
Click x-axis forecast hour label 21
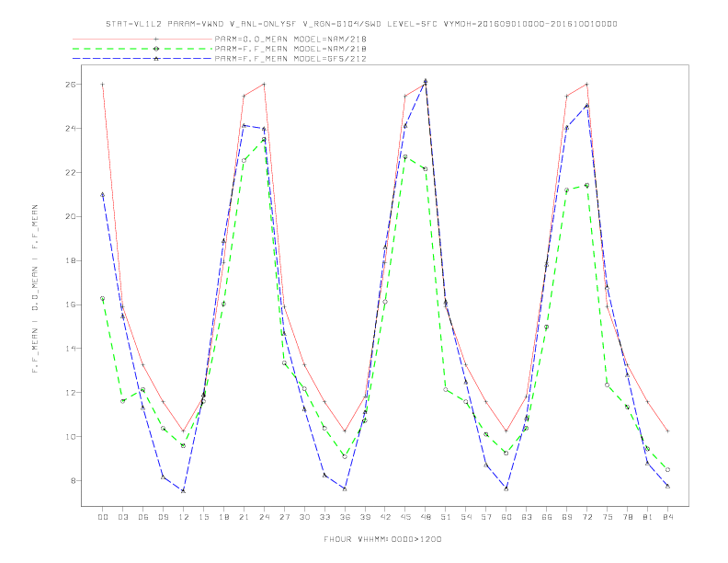point(244,517)
